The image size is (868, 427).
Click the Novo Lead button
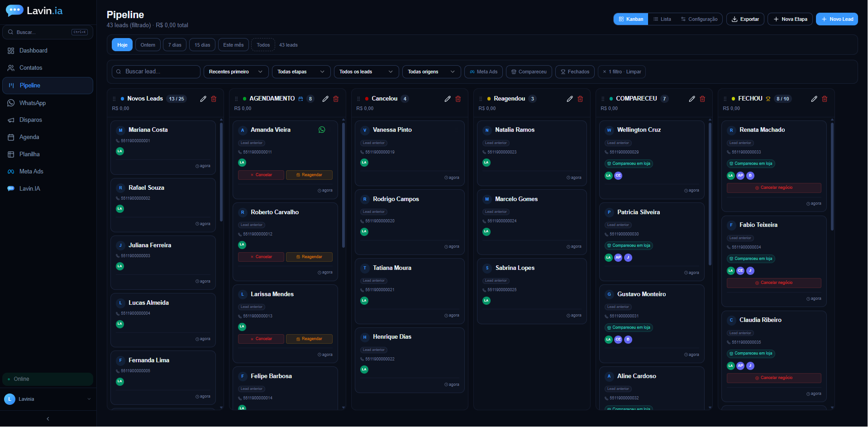(x=837, y=19)
